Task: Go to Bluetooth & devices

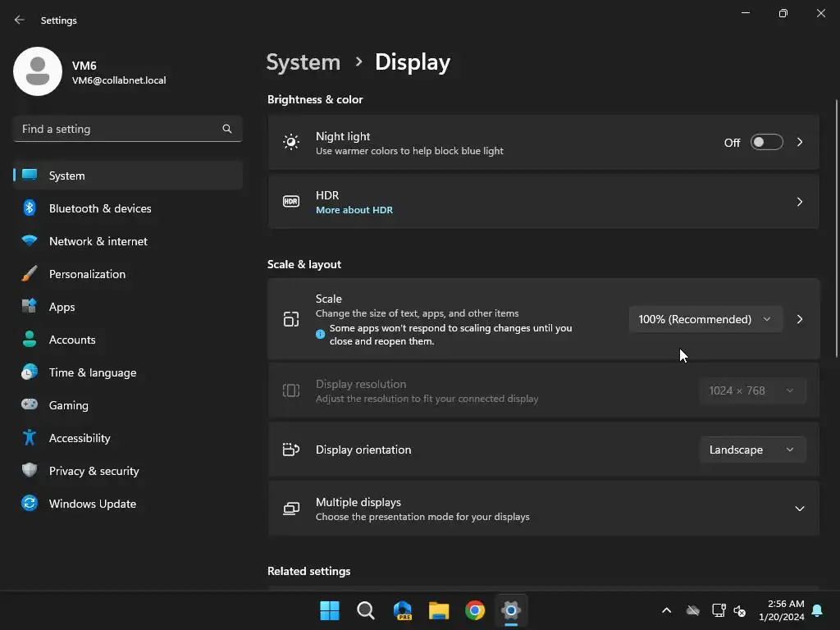Action: pos(128,208)
